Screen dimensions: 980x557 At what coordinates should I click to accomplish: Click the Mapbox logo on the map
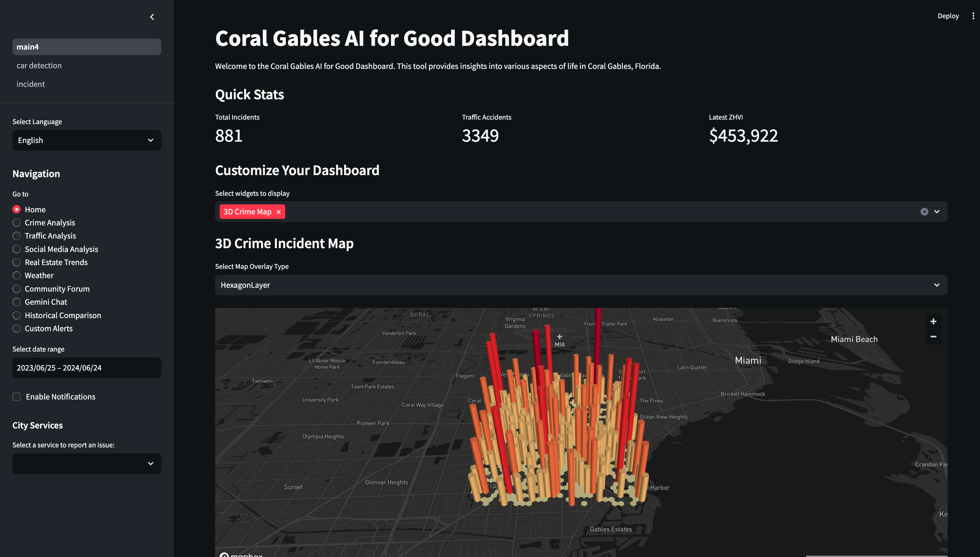[241, 555]
